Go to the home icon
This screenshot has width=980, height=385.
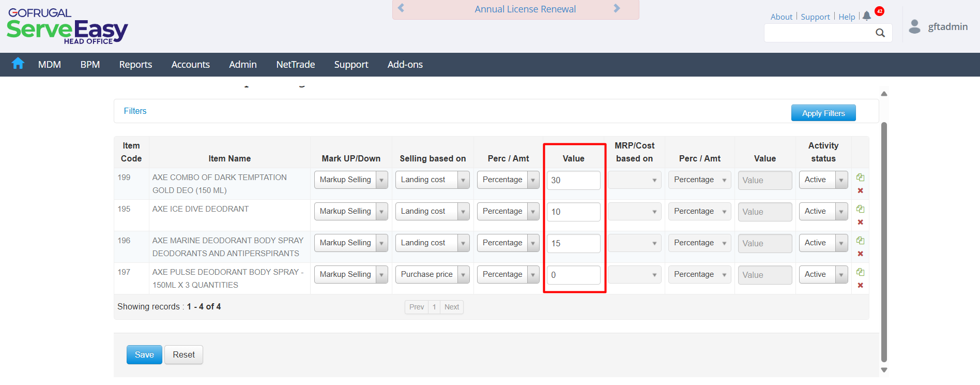pos(18,64)
